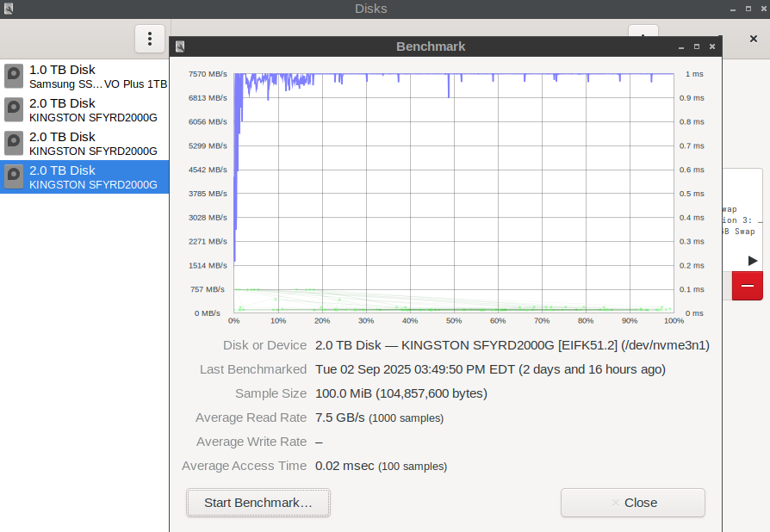Click drive icon of highlighted KINGSTON disk

pos(14,176)
